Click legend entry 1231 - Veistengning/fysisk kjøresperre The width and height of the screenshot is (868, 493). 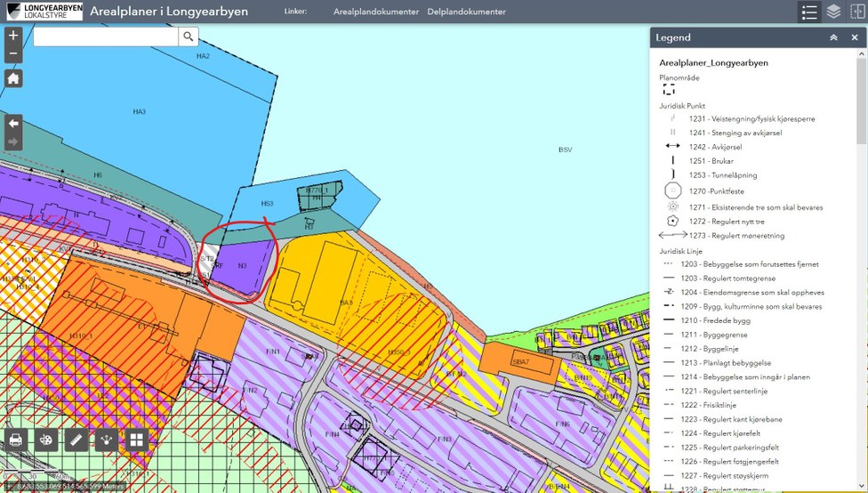pyautogui.click(x=751, y=118)
